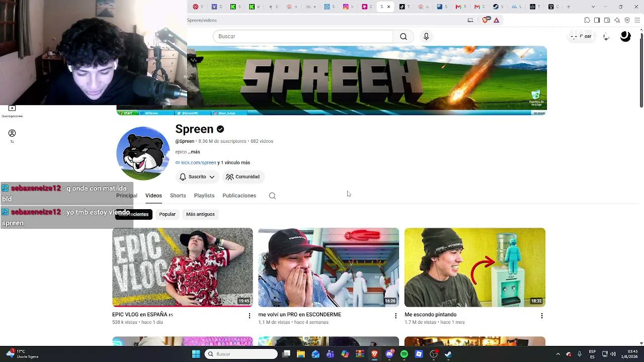The height and width of the screenshot is (362, 644).
Task: Sort videos by Popular
Action: pyautogui.click(x=168, y=214)
